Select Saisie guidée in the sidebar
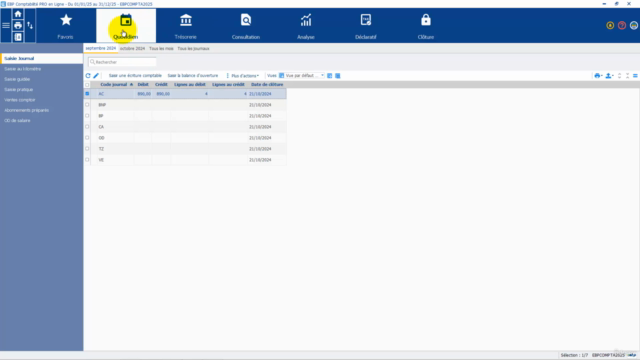Viewport: 640px width, 360px height. [x=17, y=79]
